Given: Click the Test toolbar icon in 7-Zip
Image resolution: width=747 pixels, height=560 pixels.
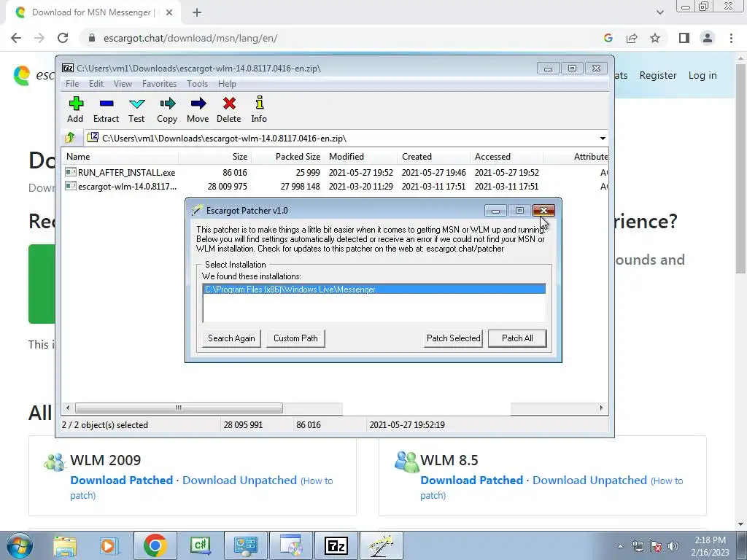Looking at the screenshot, I should tap(136, 110).
